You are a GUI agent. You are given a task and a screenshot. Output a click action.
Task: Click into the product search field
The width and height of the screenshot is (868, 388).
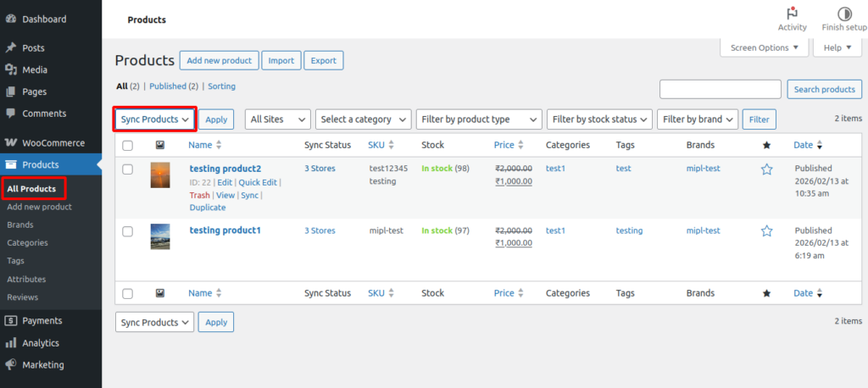point(720,89)
